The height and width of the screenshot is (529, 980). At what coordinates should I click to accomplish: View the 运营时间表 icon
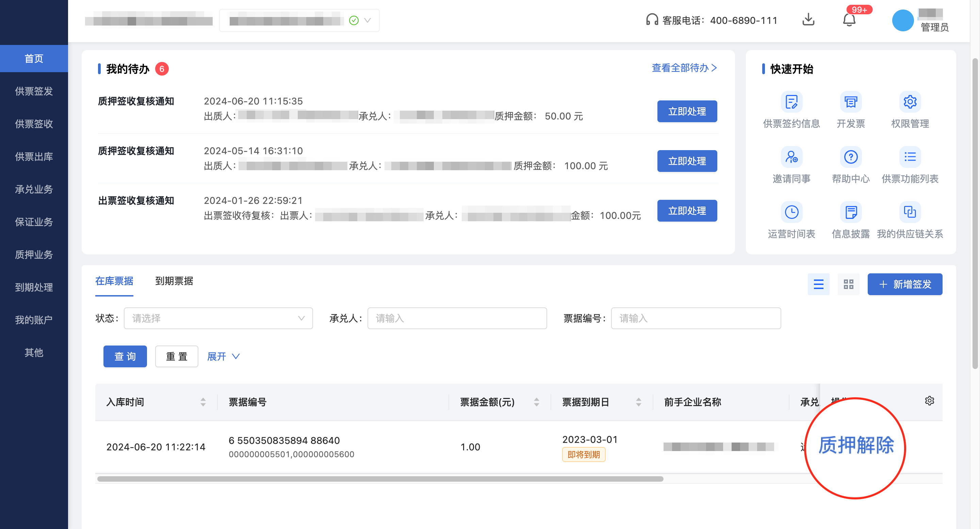791,212
